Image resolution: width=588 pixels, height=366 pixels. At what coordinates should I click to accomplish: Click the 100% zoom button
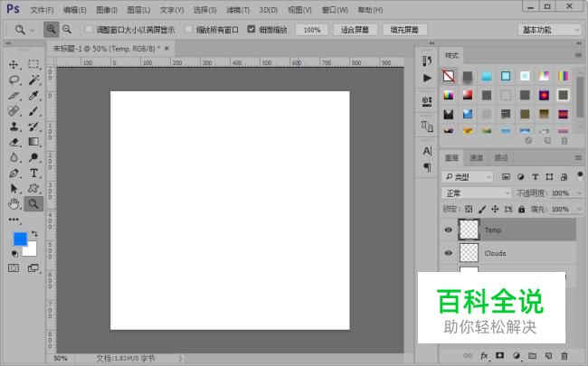pyautogui.click(x=312, y=30)
